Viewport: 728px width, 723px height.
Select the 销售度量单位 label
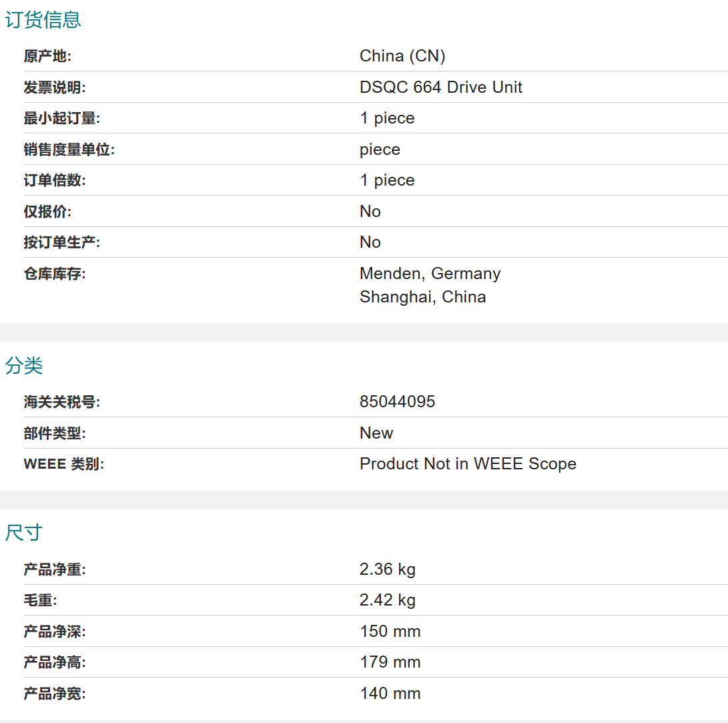[x=69, y=150]
